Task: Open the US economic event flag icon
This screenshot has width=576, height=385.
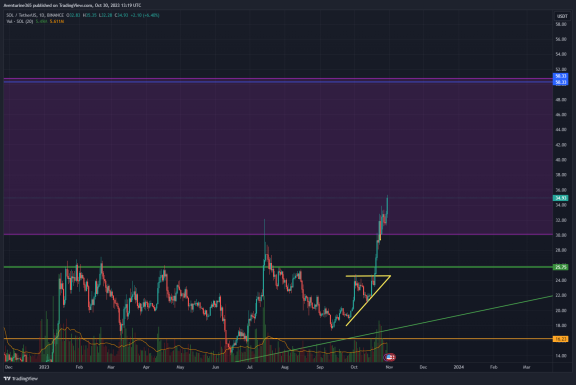Action: (389, 357)
